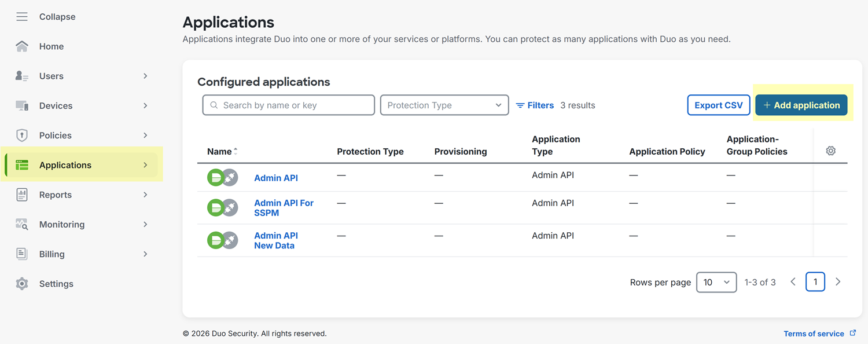
Task: Click the Monitoring icon in sidebar
Action: (x=22, y=225)
